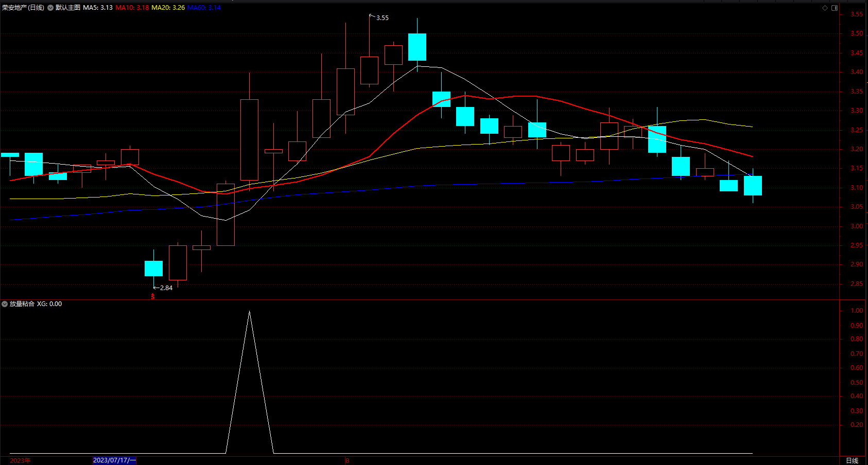Click the 默认主图 indicator name
Screen dimensions: 868x465
click(68, 8)
